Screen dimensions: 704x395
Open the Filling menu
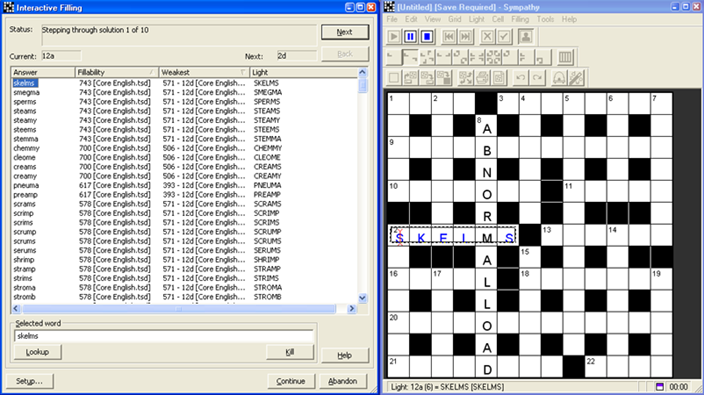[520, 19]
